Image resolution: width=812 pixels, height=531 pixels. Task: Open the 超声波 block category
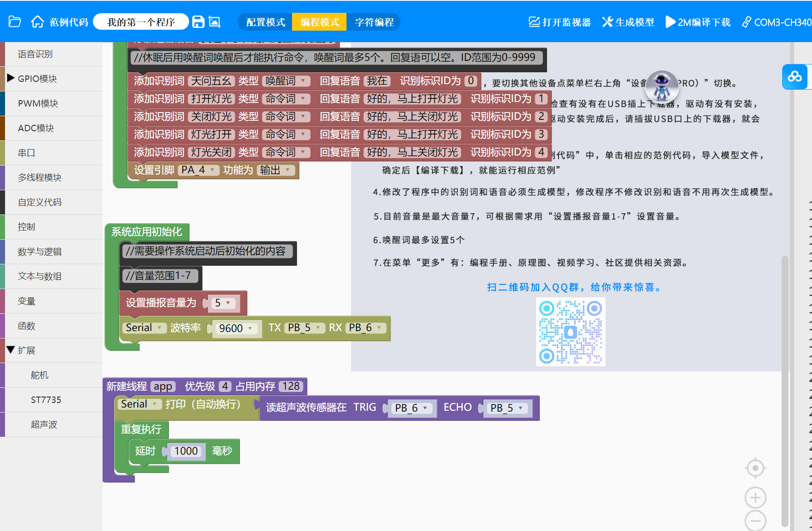[x=44, y=424]
